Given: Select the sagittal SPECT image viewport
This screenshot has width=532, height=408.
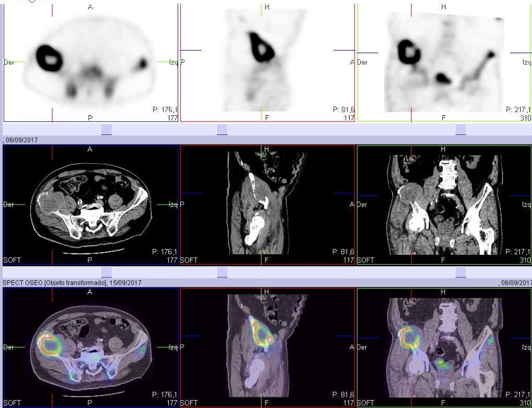Looking at the screenshot, I should click(x=267, y=62).
